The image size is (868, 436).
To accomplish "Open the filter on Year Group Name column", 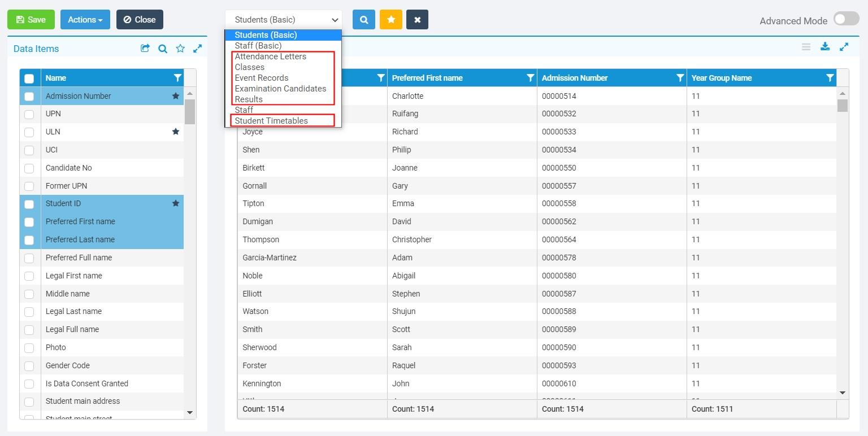I will tap(830, 78).
